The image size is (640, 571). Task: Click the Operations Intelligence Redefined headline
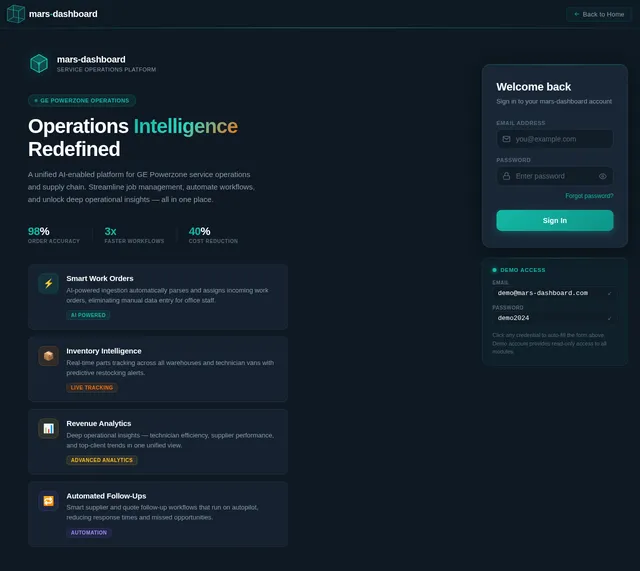click(x=133, y=138)
